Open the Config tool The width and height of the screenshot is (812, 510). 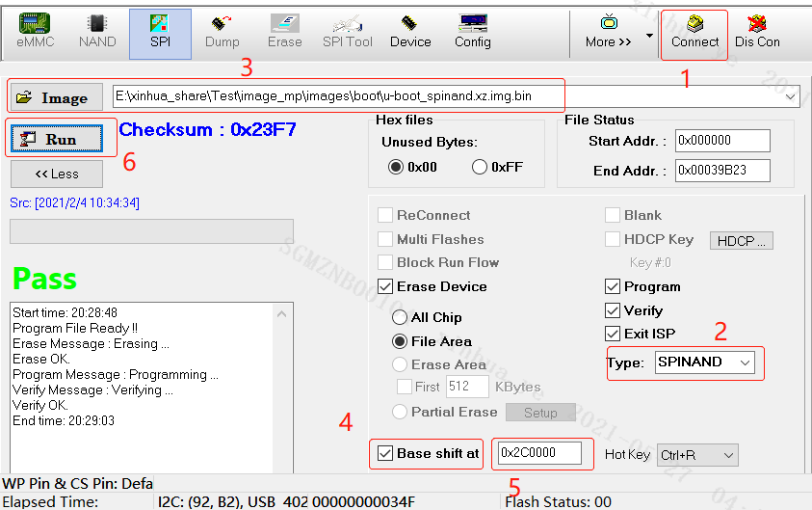[472, 32]
